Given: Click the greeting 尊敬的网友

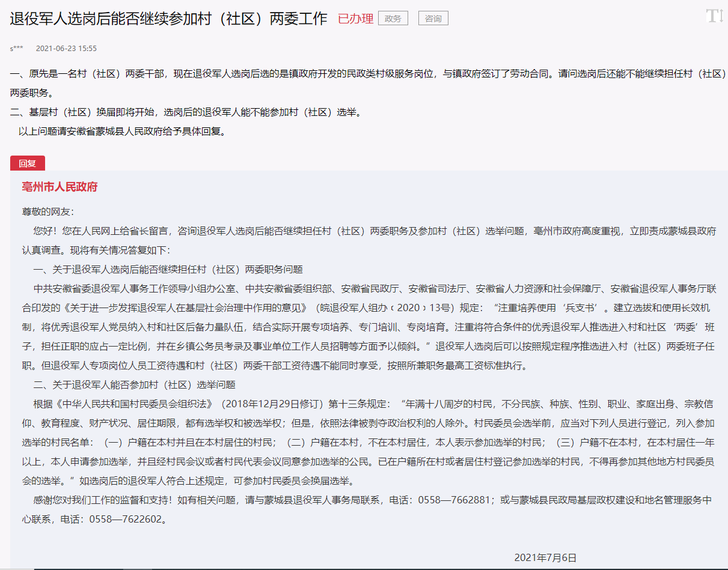Looking at the screenshot, I should coord(48,211).
